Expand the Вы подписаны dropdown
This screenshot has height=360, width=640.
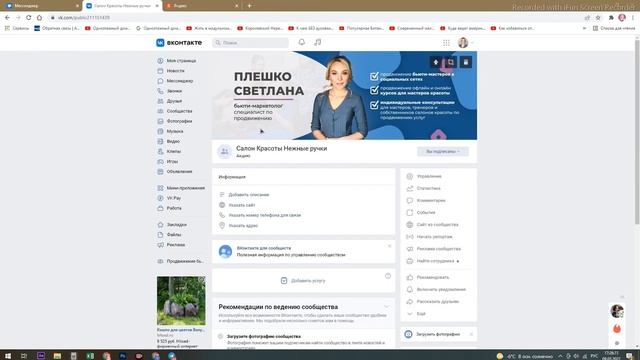442,151
